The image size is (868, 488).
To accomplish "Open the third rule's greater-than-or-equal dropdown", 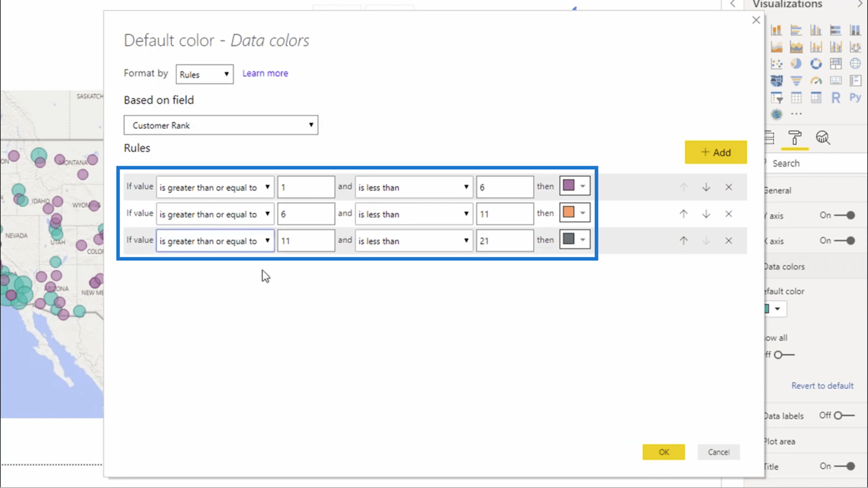I will 215,240.
